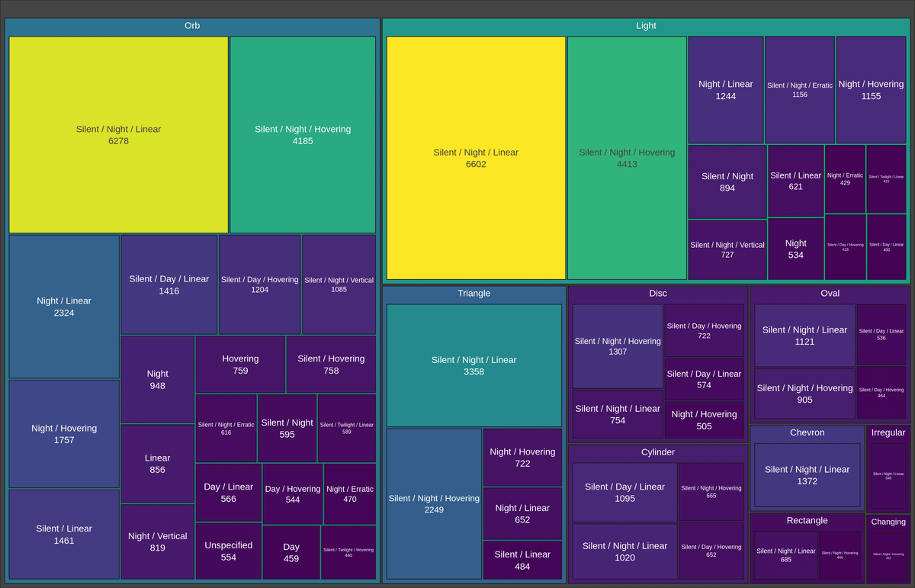
Task: Click the Oval category header
Action: tap(830, 294)
